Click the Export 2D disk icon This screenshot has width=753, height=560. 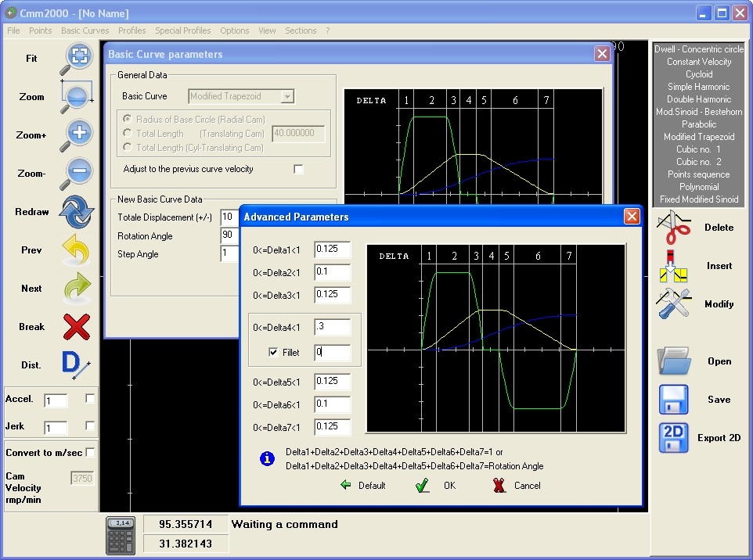[674, 438]
